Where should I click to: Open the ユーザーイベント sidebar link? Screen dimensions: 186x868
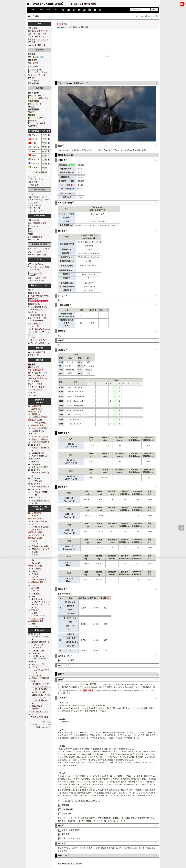(38, 179)
